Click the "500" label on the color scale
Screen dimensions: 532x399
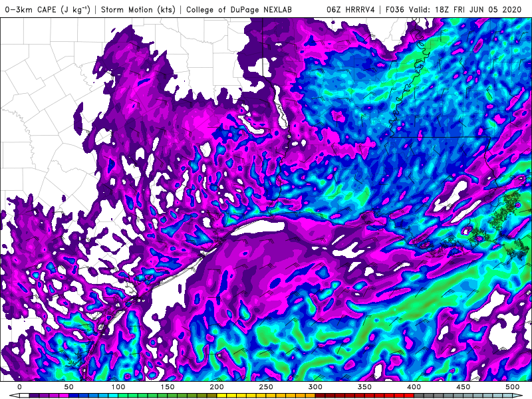coord(512,387)
